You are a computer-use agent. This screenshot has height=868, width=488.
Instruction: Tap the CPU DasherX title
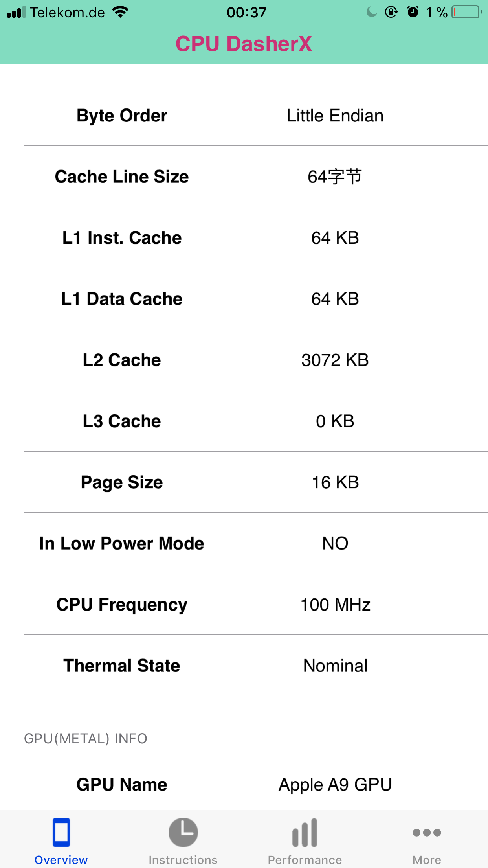(244, 44)
